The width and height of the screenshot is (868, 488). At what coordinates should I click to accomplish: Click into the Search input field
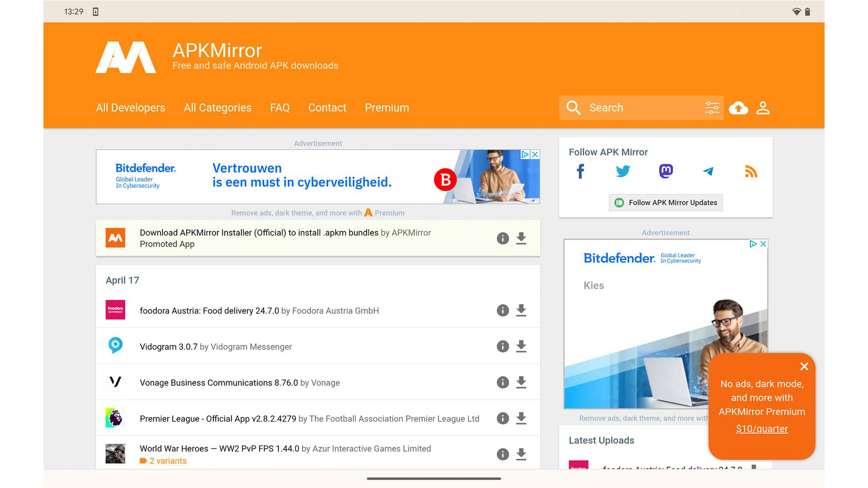click(x=642, y=108)
